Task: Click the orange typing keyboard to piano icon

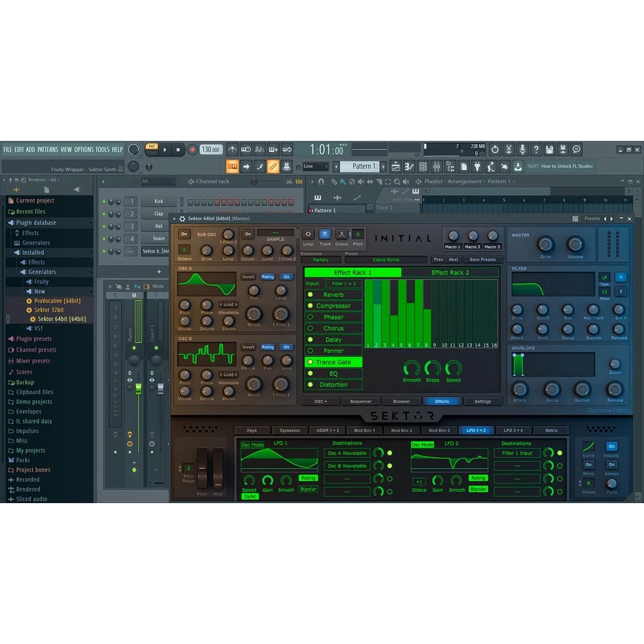Action: click(x=232, y=166)
